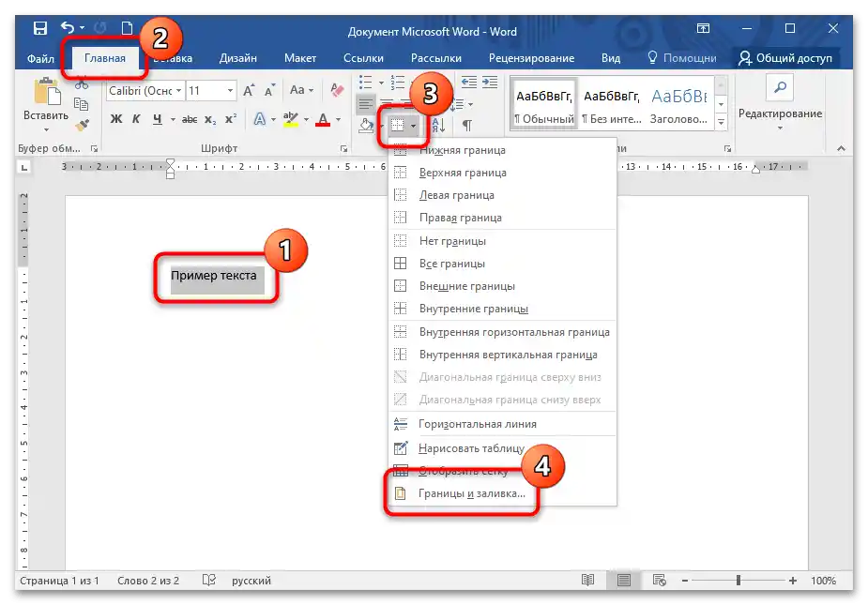Image resolution: width=868 pixels, height=605 pixels.
Task: Click Слово 2 из 2 word count
Action: (x=148, y=580)
